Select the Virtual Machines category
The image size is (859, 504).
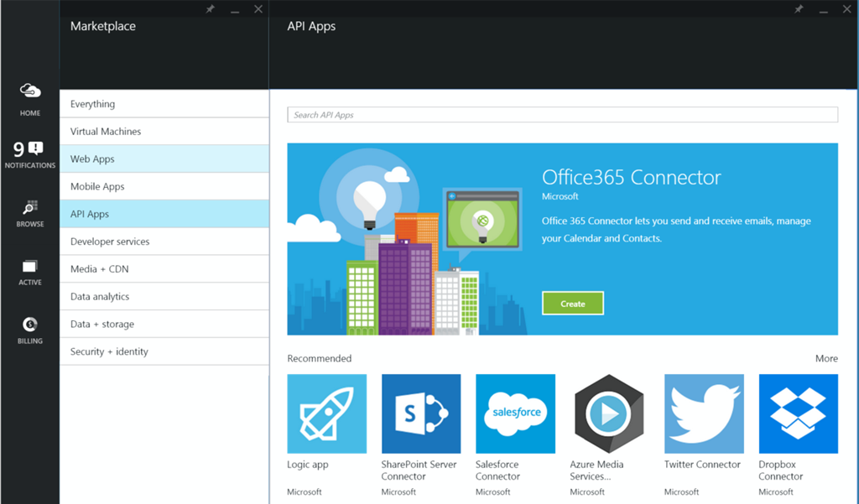tap(164, 132)
